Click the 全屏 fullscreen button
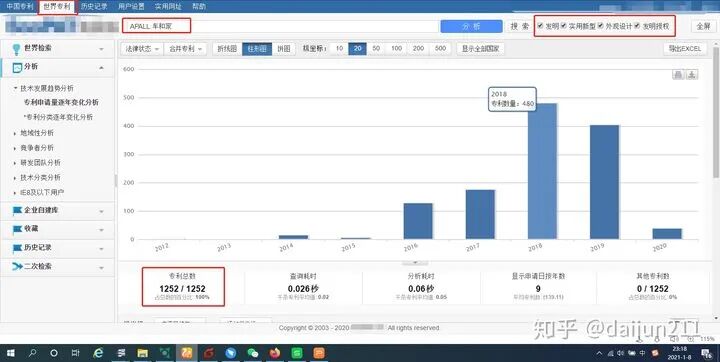720x362 pixels. point(703,26)
